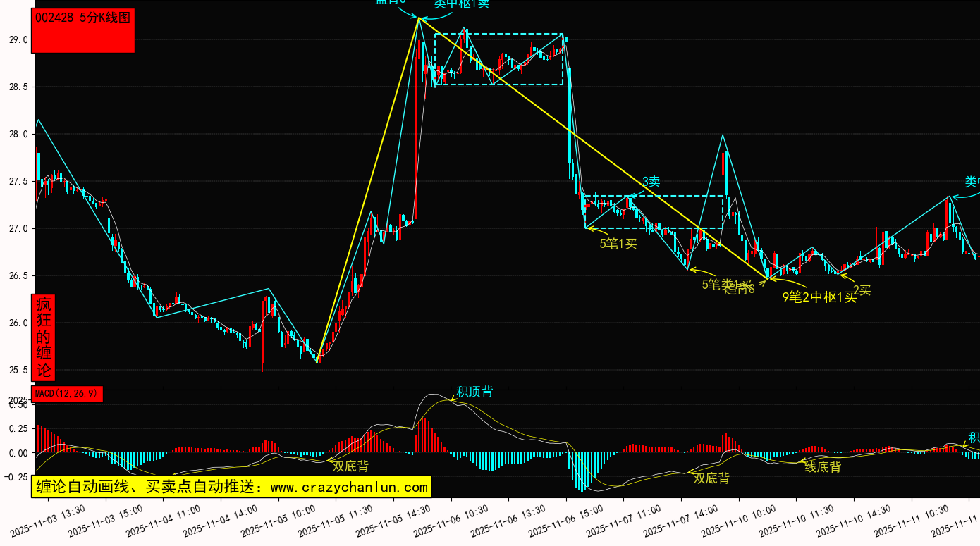Viewport: 980px width, 546px height.
Task: Click the MACD(12,26,9) indicator label
Action: pos(67,394)
